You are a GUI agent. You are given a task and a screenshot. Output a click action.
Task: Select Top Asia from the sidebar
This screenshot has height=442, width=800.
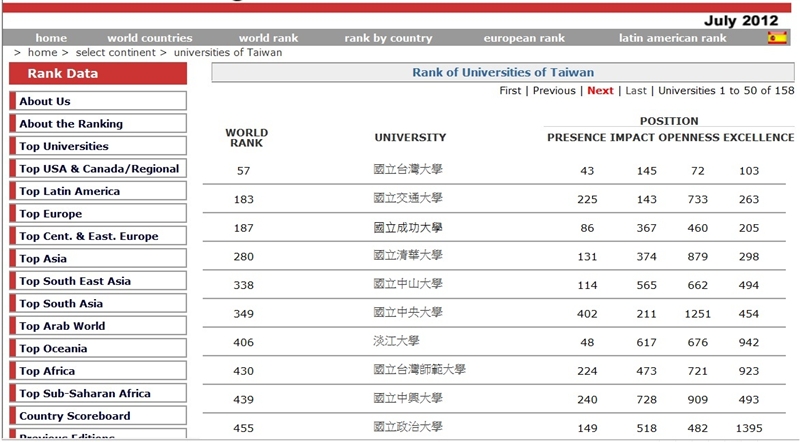point(43,259)
